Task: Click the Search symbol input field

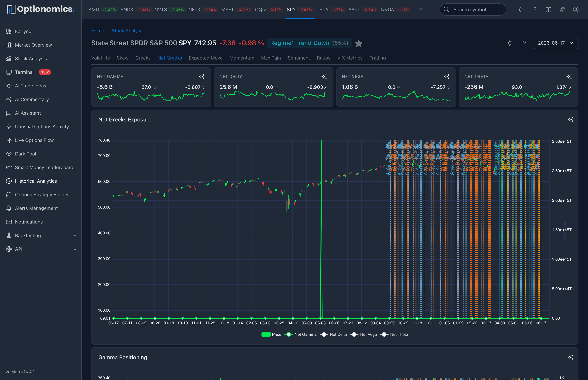Action: click(x=473, y=10)
